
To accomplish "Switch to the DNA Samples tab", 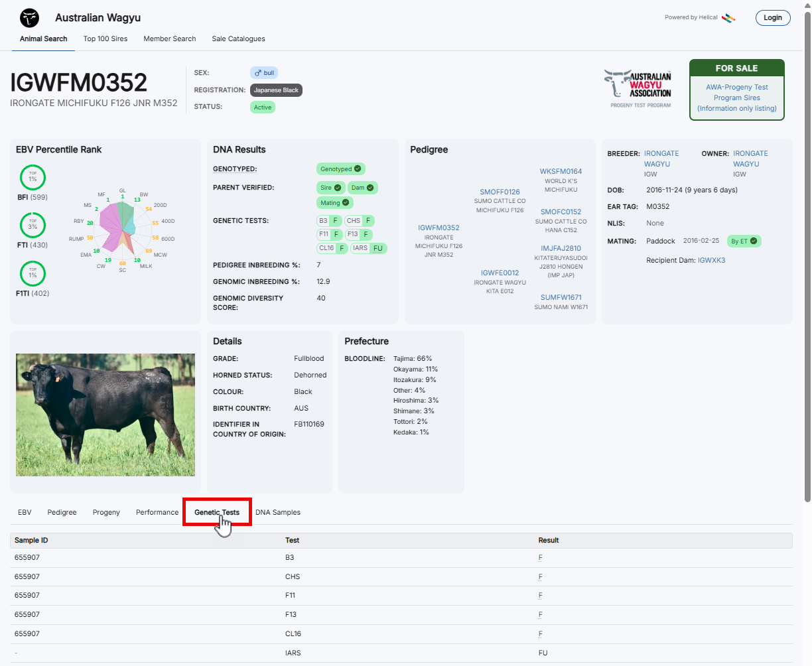I will (277, 512).
